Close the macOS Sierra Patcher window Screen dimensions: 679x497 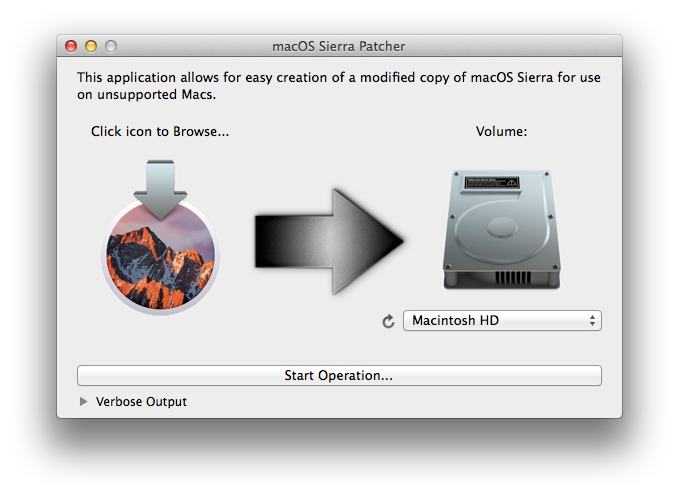point(71,46)
